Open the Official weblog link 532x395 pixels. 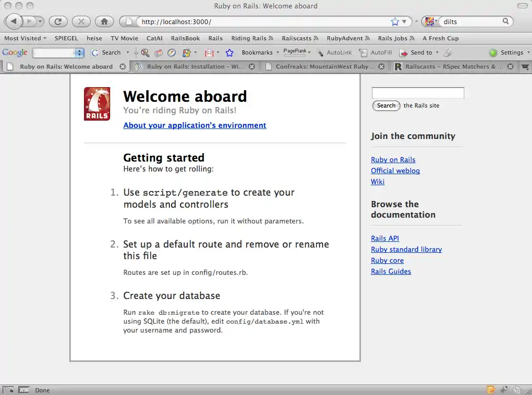(x=395, y=170)
